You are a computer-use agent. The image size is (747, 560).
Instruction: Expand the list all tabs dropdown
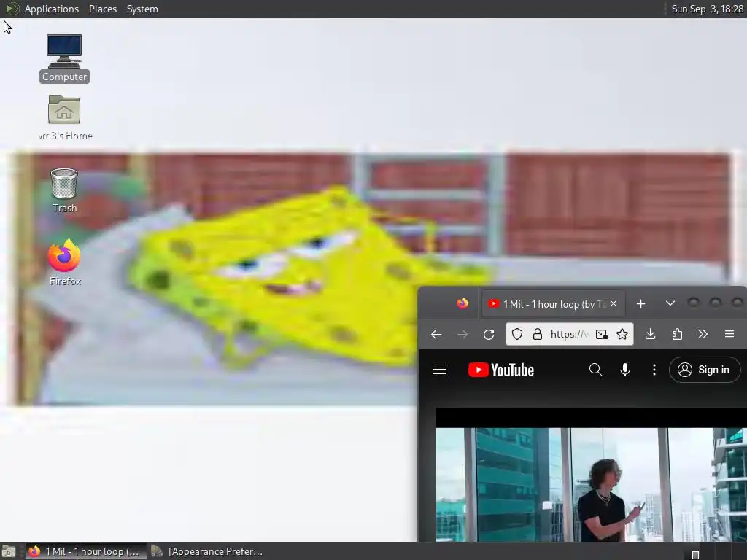pyautogui.click(x=670, y=303)
